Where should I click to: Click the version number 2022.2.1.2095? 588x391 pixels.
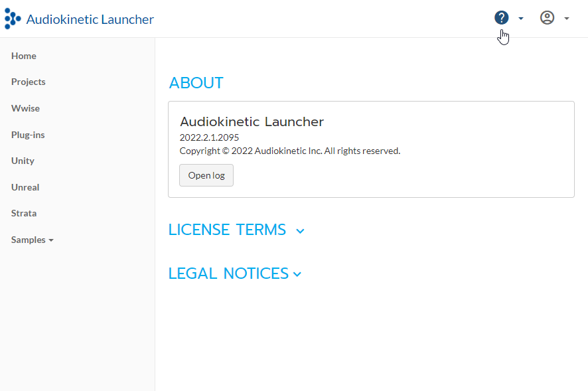(209, 137)
